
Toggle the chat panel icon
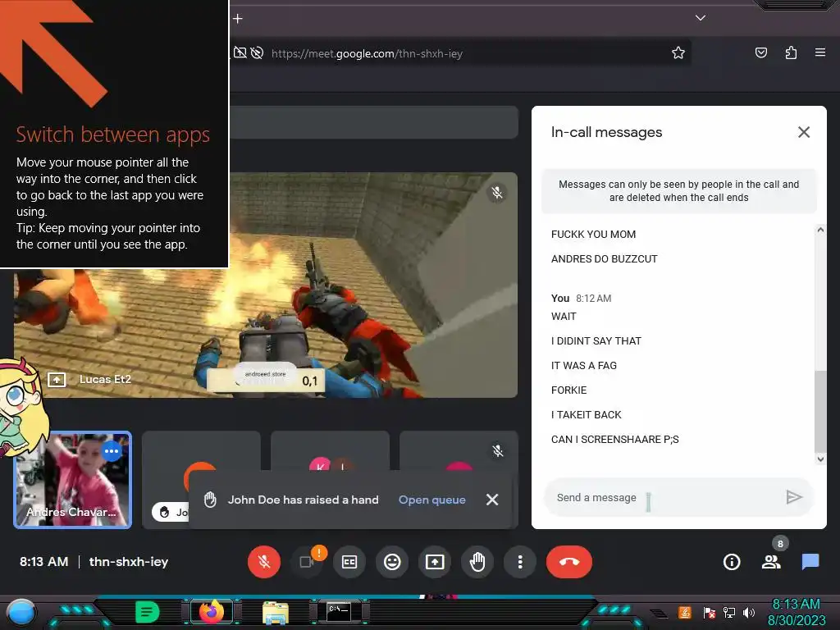point(810,562)
